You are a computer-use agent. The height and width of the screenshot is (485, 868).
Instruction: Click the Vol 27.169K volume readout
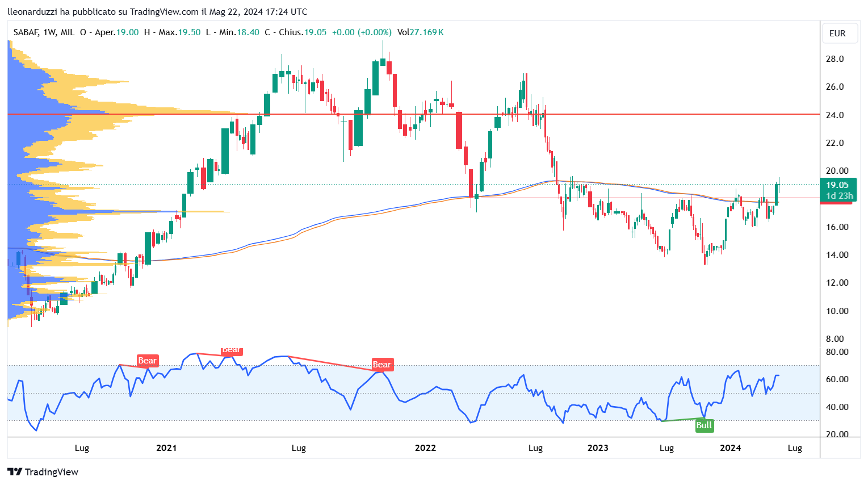(x=421, y=32)
